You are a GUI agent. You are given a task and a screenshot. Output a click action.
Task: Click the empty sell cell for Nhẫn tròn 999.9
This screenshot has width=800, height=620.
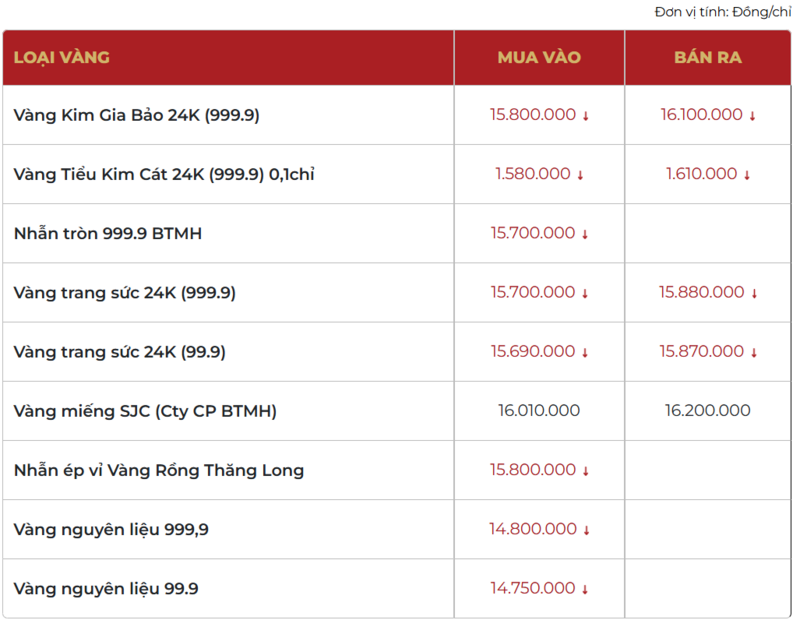[708, 233]
